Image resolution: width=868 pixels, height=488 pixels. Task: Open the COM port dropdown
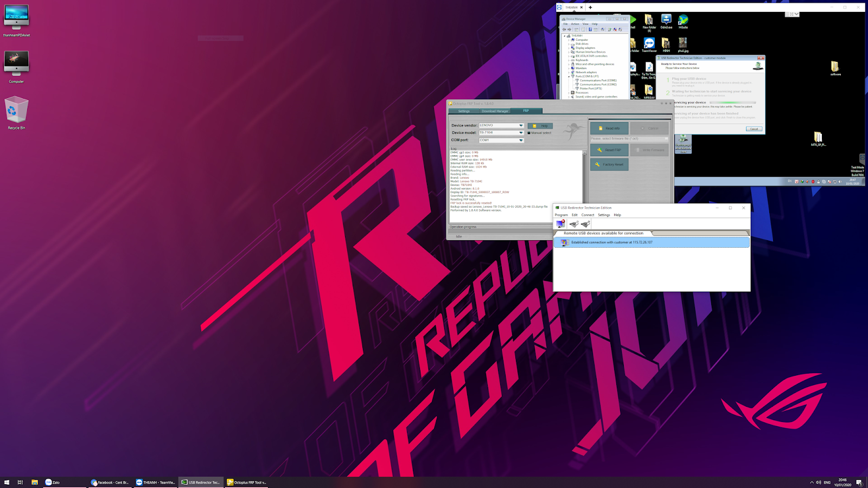coord(521,140)
